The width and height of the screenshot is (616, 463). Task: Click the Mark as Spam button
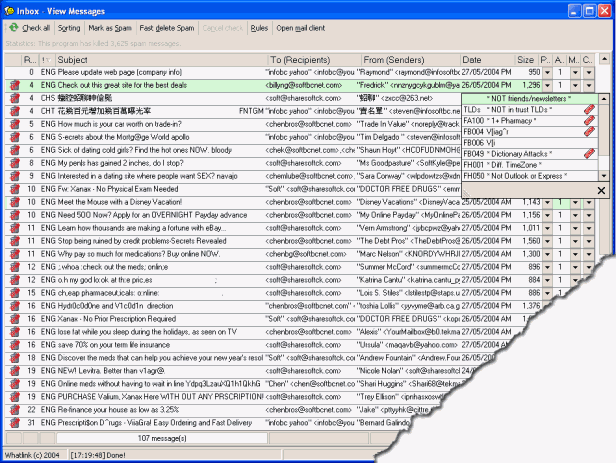pos(111,29)
